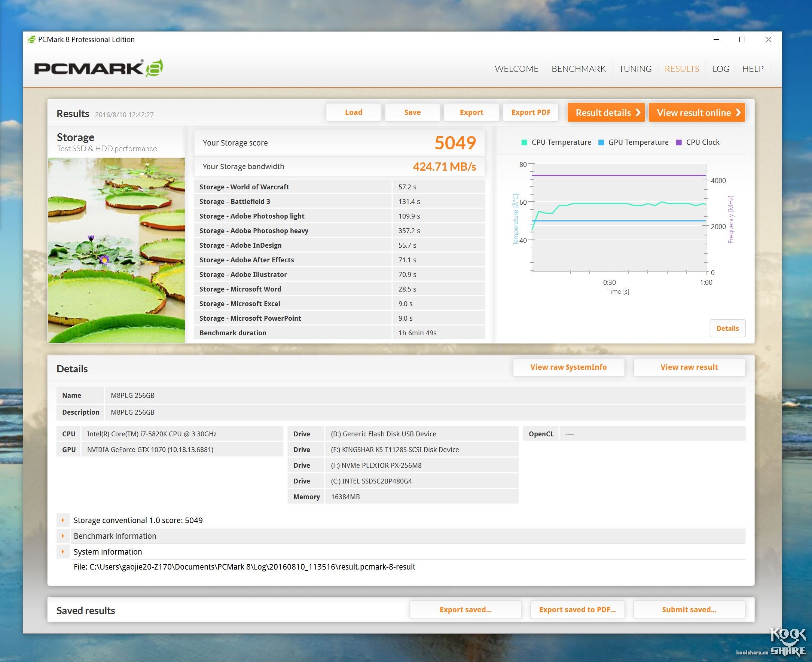Go to the WELCOME tab
812x662 pixels.
click(x=516, y=69)
